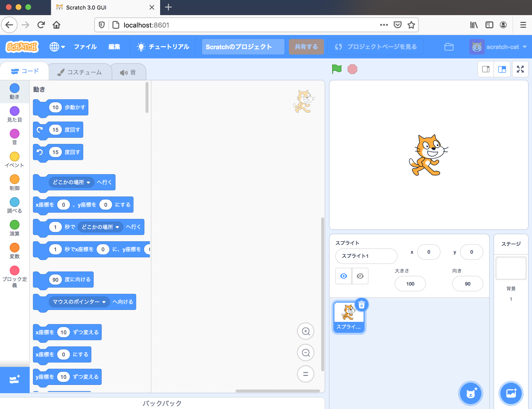Click the sprite name field スプライト1
This screenshot has height=409, width=532.
[366, 256]
